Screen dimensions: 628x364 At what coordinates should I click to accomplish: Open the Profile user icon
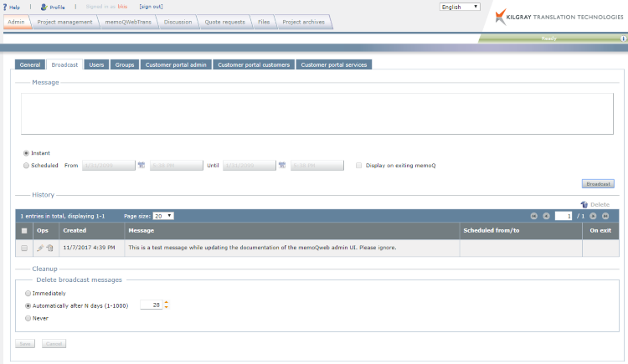click(44, 7)
